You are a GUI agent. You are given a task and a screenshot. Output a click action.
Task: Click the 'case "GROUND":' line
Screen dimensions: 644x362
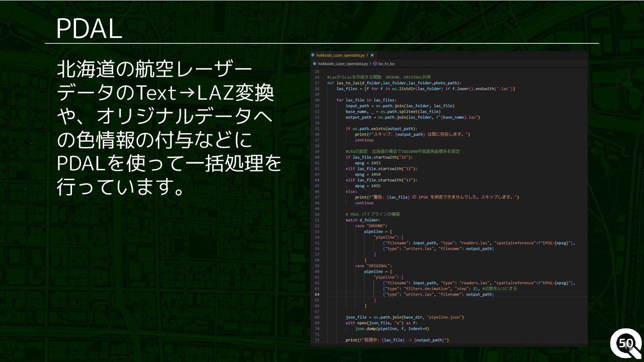pos(371,226)
